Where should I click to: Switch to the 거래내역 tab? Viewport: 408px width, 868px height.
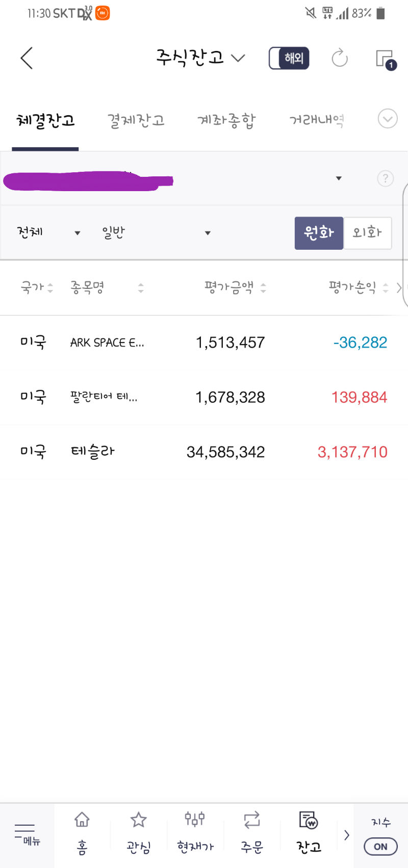pos(317,120)
